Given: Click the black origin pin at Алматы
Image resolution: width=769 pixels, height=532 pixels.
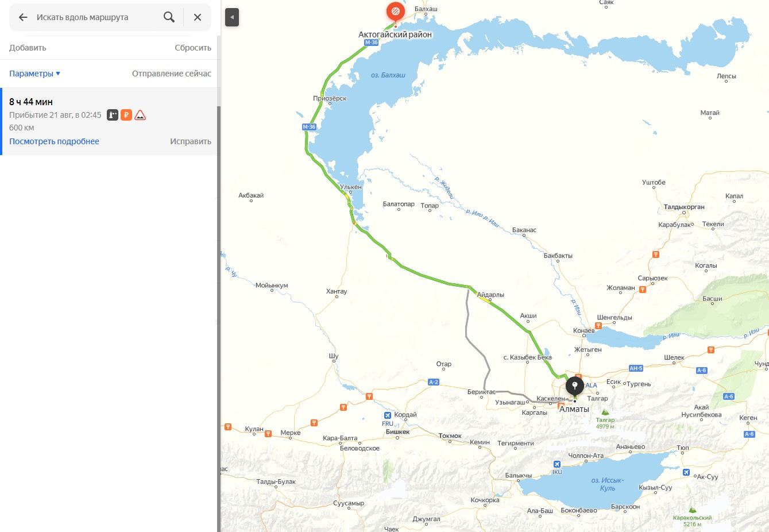Looking at the screenshot, I should [x=574, y=387].
